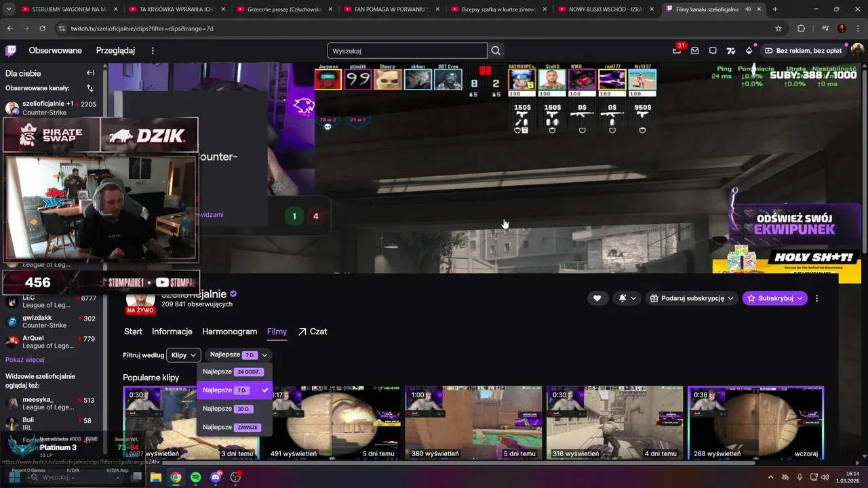Select Najlepsze 24 GODZ. option
Screen dimensions: 868x488
click(235, 372)
